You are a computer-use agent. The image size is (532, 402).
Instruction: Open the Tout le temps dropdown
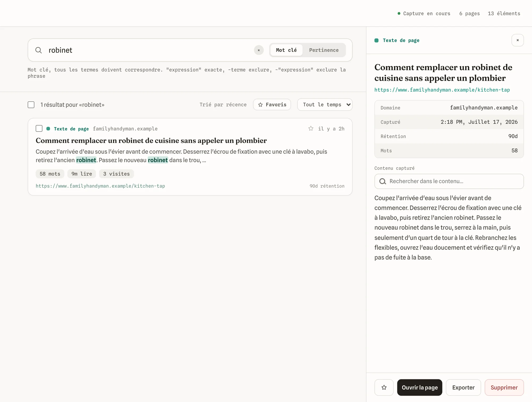point(325,105)
